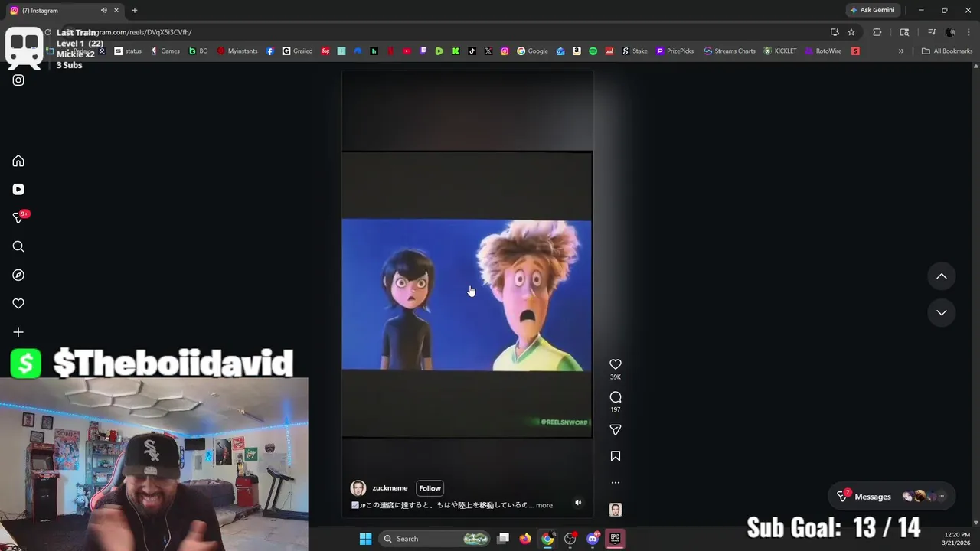This screenshot has height=551, width=980.
Task: Open the reel comments icon
Action: click(616, 397)
